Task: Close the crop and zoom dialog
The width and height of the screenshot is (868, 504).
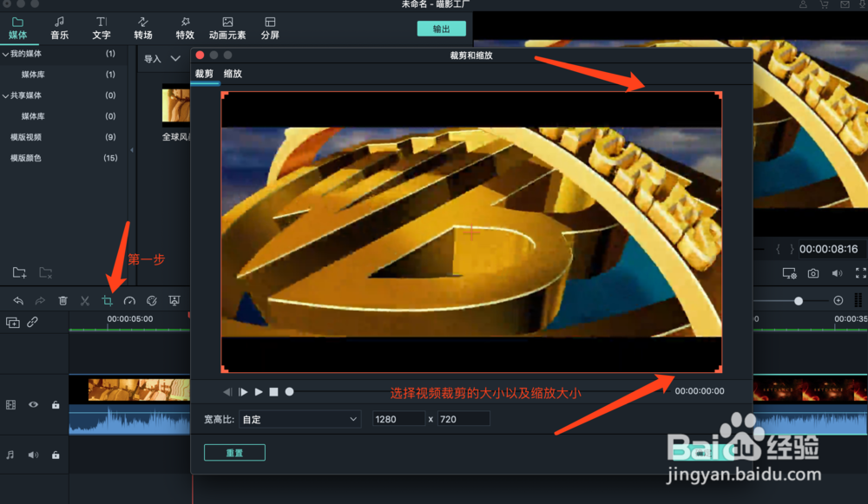Action: pyautogui.click(x=200, y=56)
